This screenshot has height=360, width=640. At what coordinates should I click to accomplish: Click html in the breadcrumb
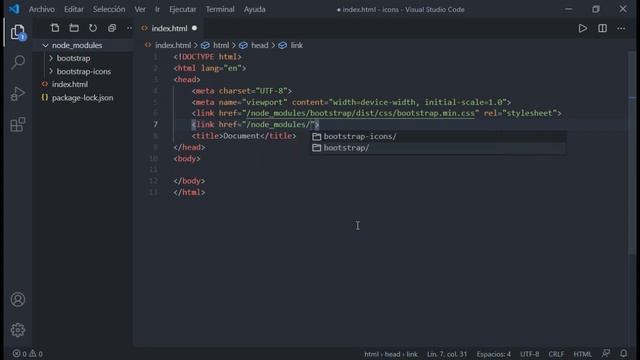tap(221, 45)
